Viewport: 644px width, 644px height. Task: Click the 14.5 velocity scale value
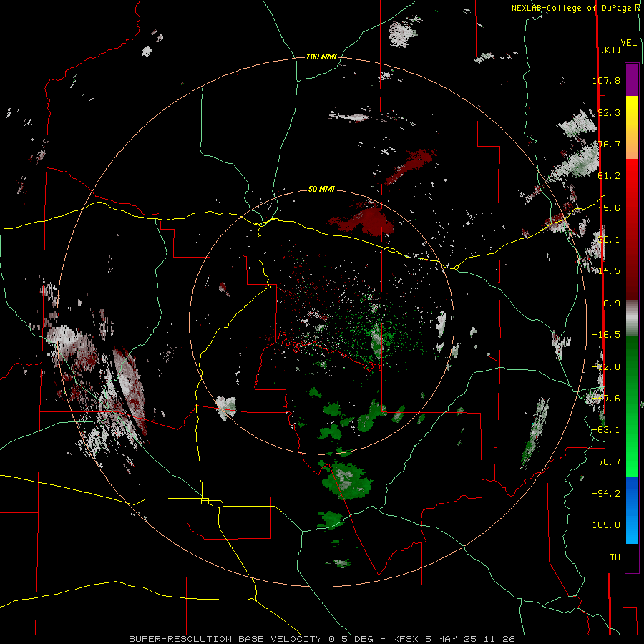tap(609, 271)
